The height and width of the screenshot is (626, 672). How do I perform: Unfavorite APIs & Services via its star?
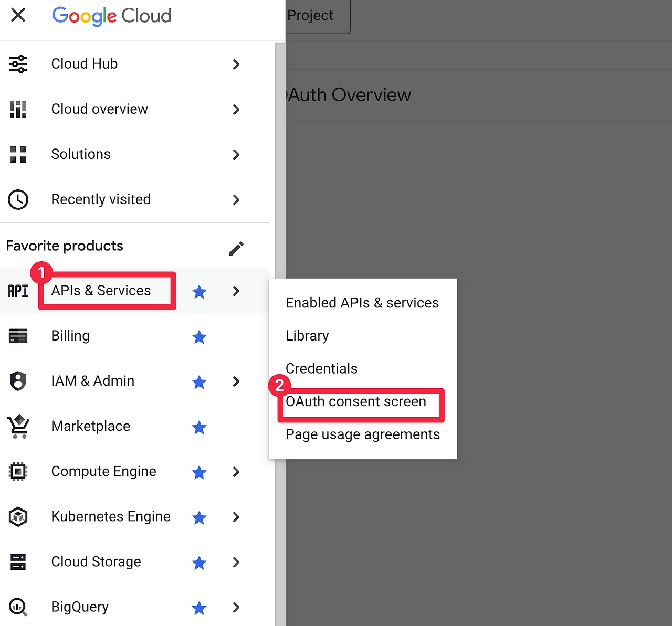[x=199, y=291]
